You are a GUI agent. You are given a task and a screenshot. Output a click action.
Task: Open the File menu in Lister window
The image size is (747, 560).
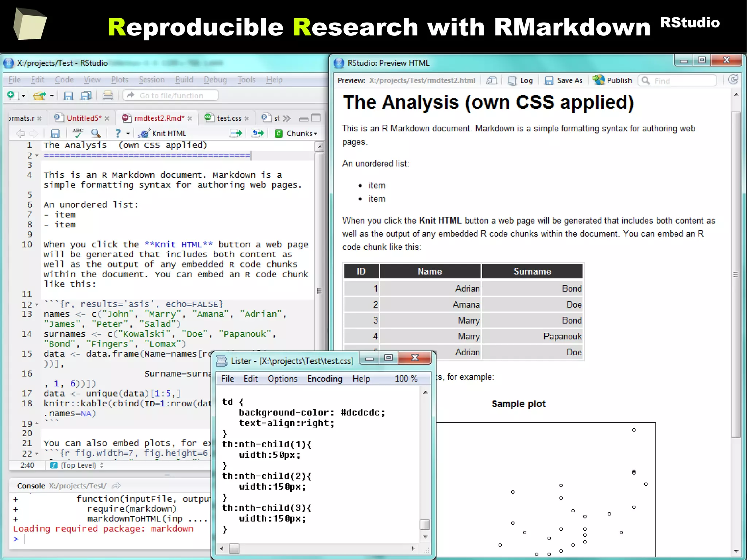tap(227, 379)
